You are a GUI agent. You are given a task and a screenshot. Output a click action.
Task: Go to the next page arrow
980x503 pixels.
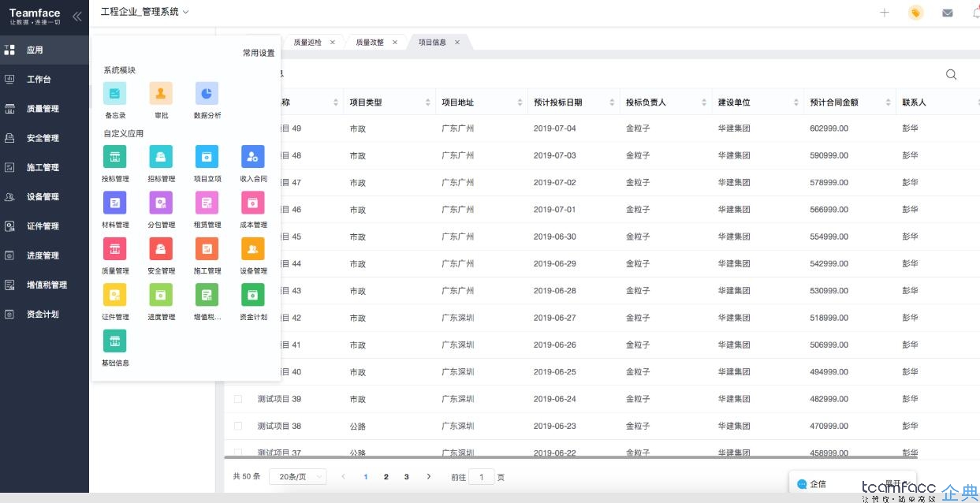coord(428,476)
